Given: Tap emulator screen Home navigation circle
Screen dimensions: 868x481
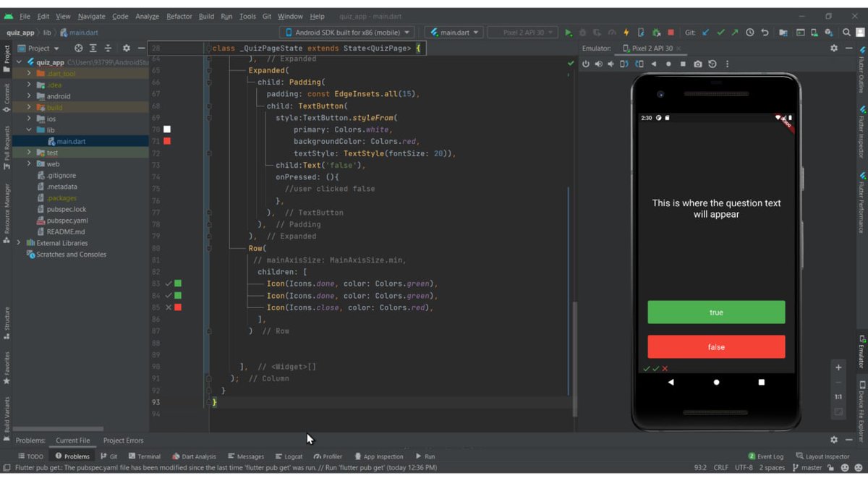Looking at the screenshot, I should click(x=716, y=382).
